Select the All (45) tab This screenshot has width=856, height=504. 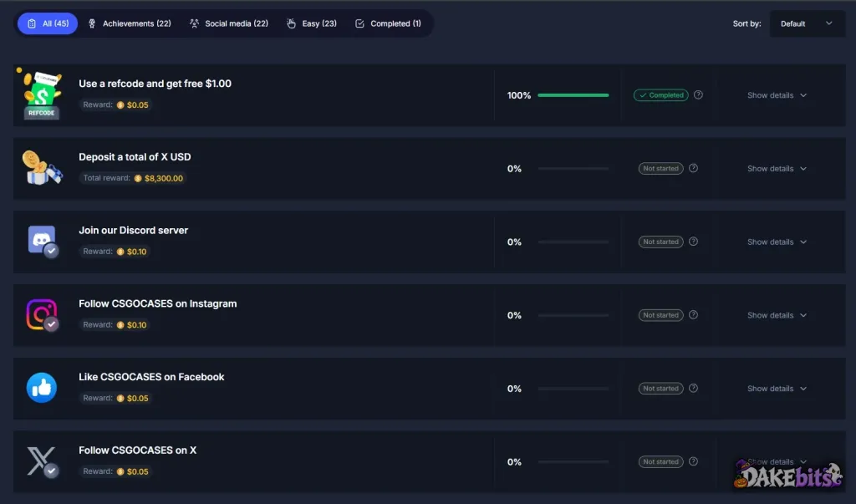(48, 23)
